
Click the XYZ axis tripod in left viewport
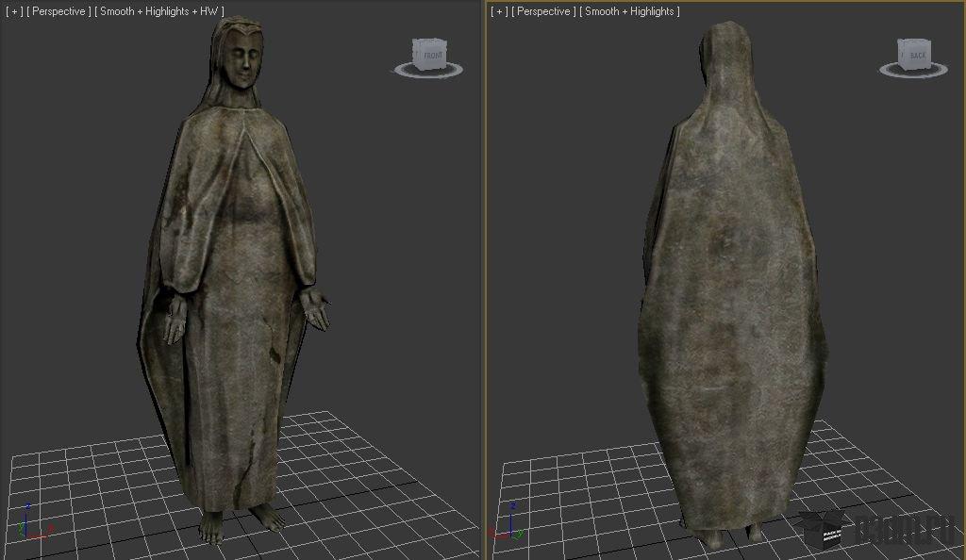coord(34,521)
